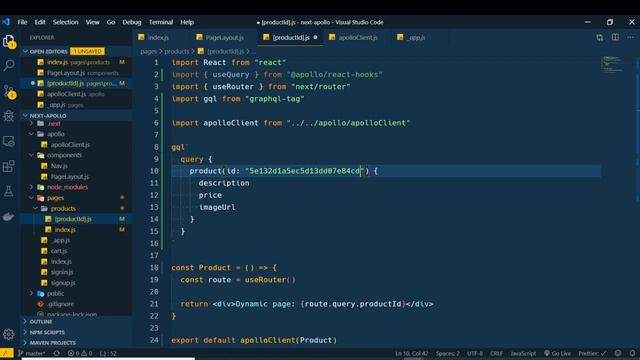This screenshot has width=640, height=360.
Task: Click Prettier status indicator
Action: (592, 353)
